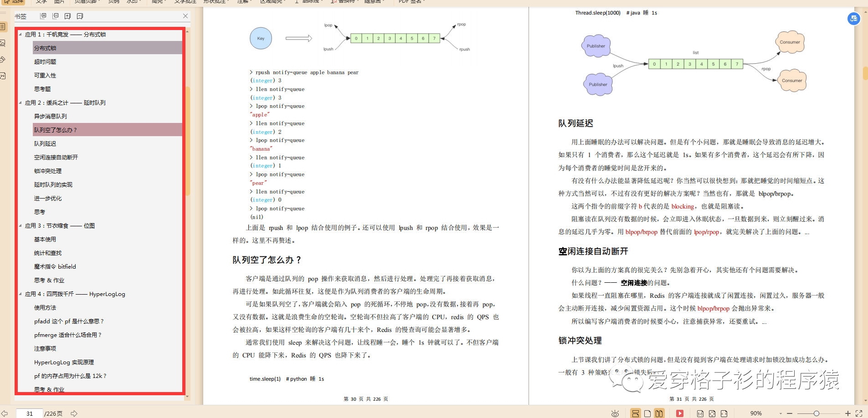Go to the 异步消息队列 bookmark

coord(51,116)
